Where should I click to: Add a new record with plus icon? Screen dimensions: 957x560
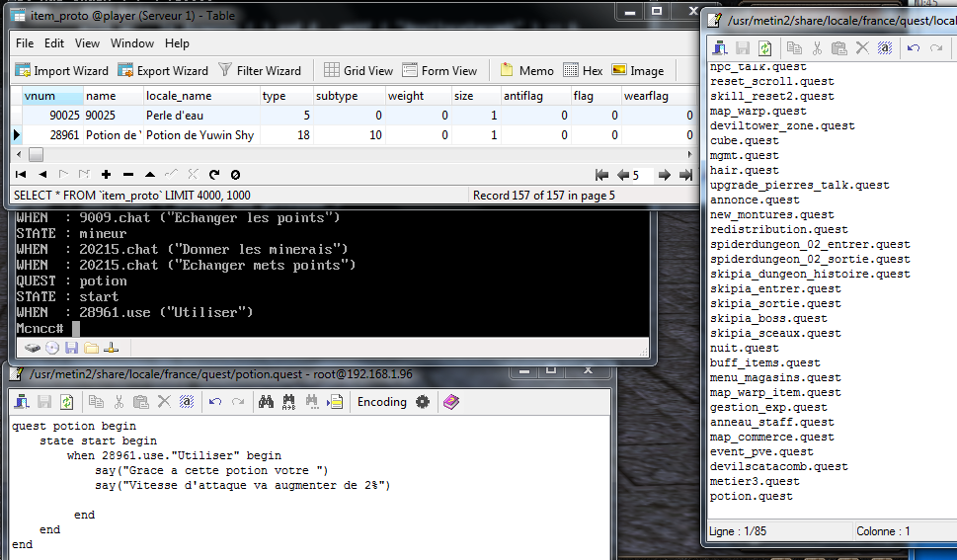(107, 175)
